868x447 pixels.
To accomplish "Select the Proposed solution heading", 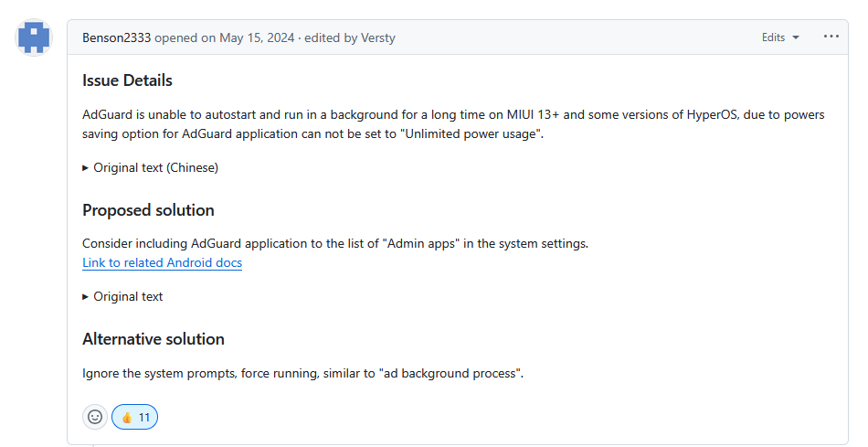I will 148,210.
